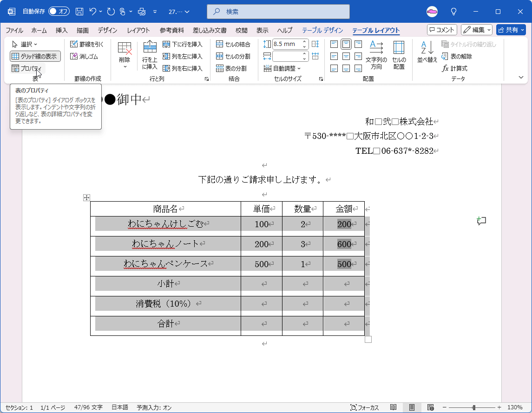Open the 共有 share dropdown
The width and height of the screenshot is (532, 413).
511,30
